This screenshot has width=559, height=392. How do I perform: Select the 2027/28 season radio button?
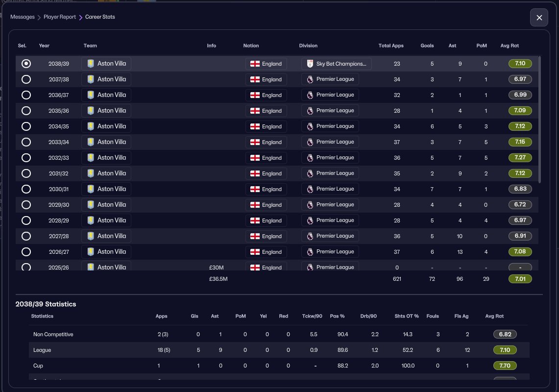pos(26,236)
